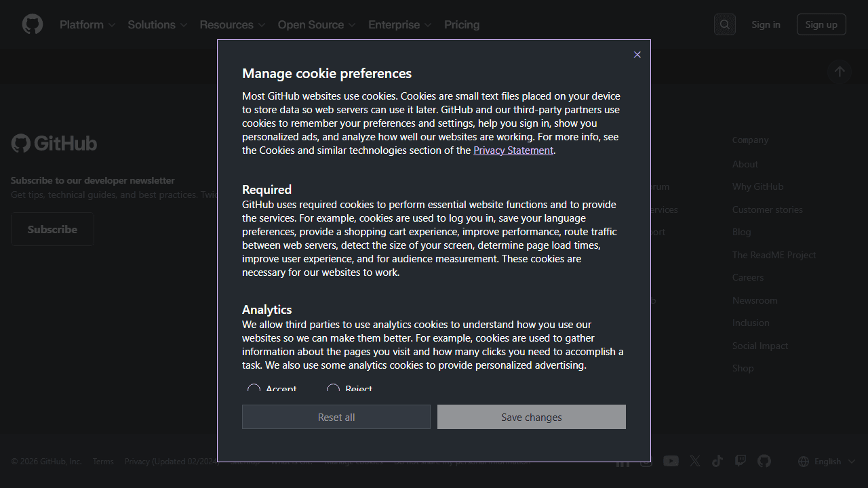Click the 'Required' section heading
Image resolution: width=868 pixels, height=488 pixels.
click(x=267, y=190)
